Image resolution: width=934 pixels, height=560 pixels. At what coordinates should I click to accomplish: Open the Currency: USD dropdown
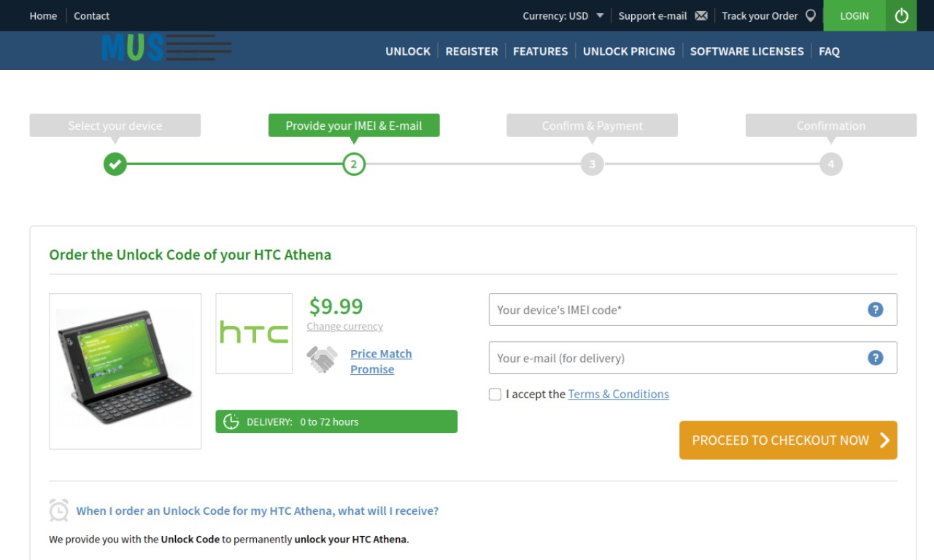pos(563,16)
